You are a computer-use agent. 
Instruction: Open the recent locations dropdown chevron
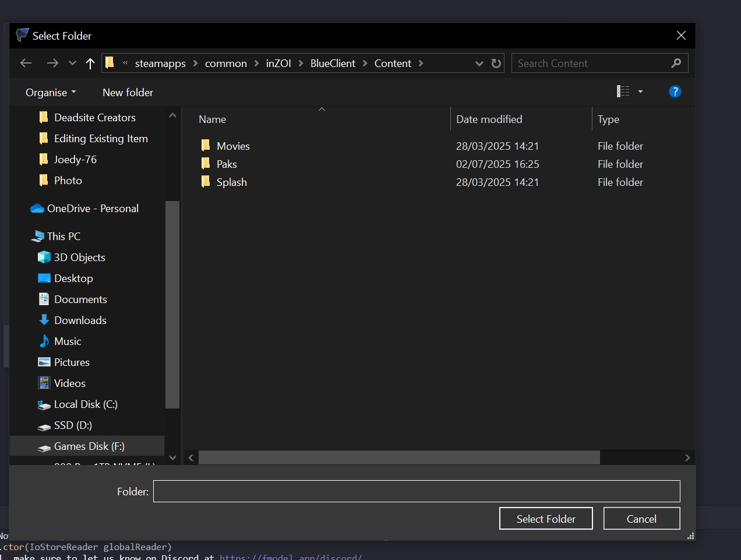pos(72,63)
